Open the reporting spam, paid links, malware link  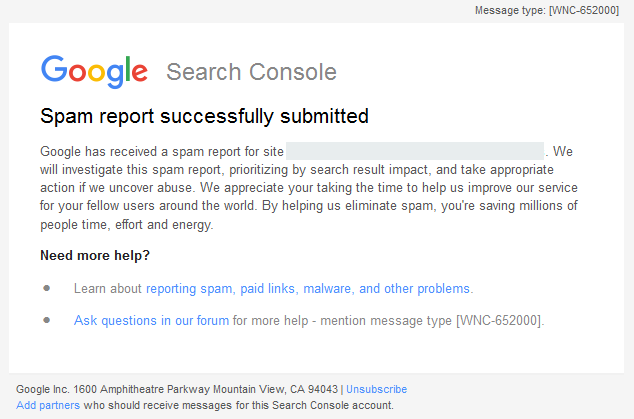point(308,289)
